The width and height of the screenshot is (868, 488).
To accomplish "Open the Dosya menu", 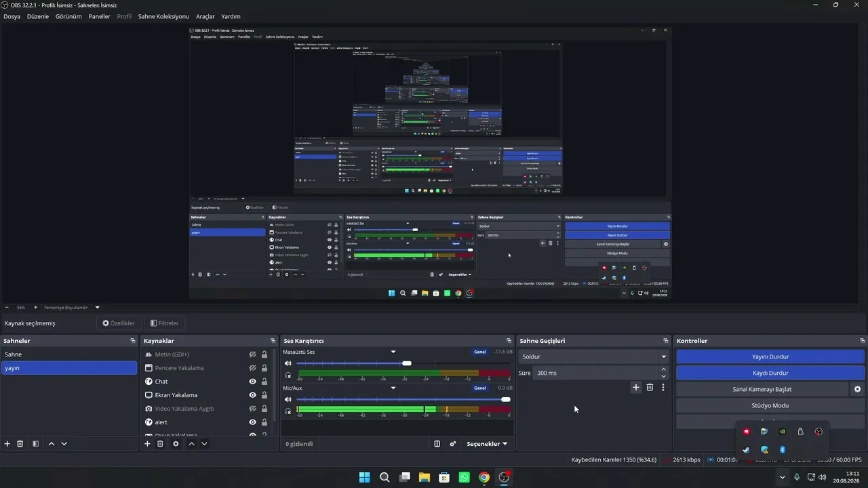I will [x=12, y=16].
